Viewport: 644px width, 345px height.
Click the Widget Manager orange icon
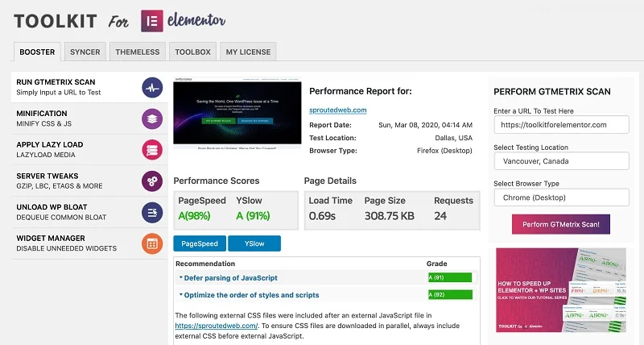[x=152, y=243]
